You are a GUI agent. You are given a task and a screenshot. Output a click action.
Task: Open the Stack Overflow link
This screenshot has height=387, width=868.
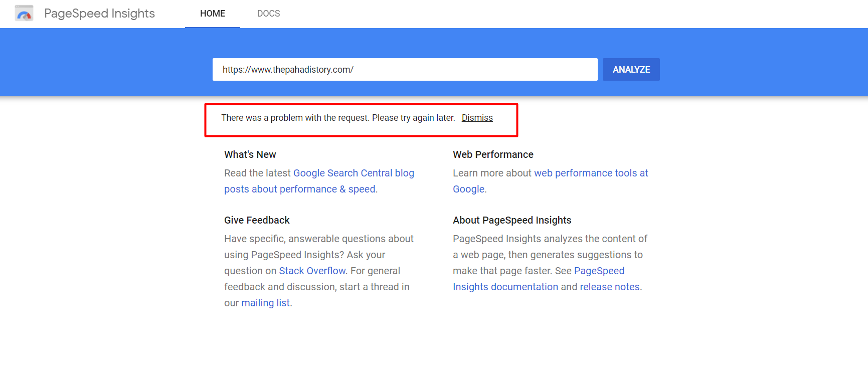[312, 271]
